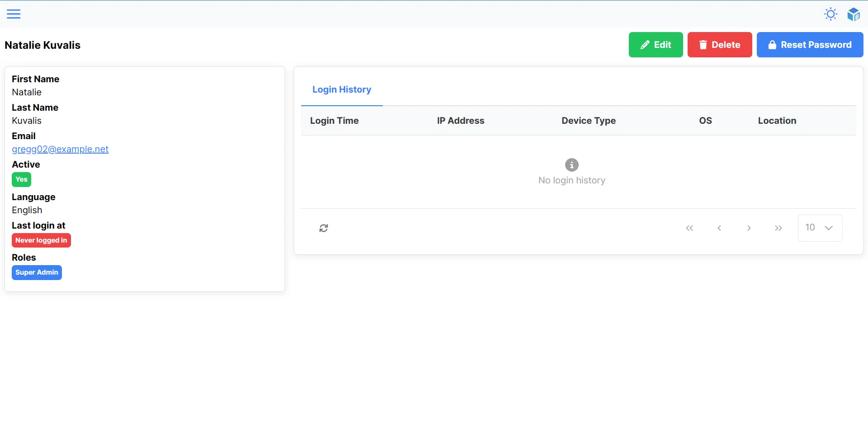The width and height of the screenshot is (868, 421).
Task: Refresh the login history table
Action: point(324,228)
